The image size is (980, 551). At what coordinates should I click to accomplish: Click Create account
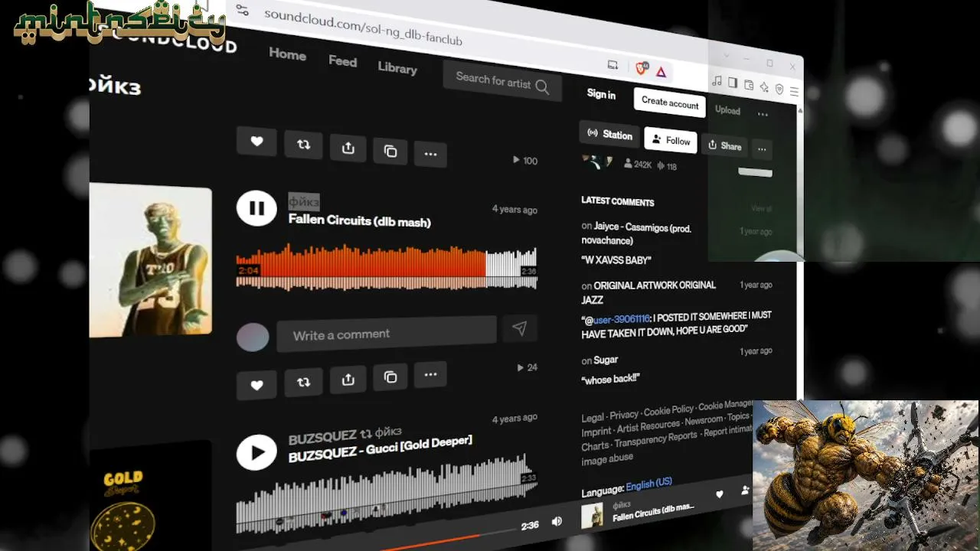670,103
